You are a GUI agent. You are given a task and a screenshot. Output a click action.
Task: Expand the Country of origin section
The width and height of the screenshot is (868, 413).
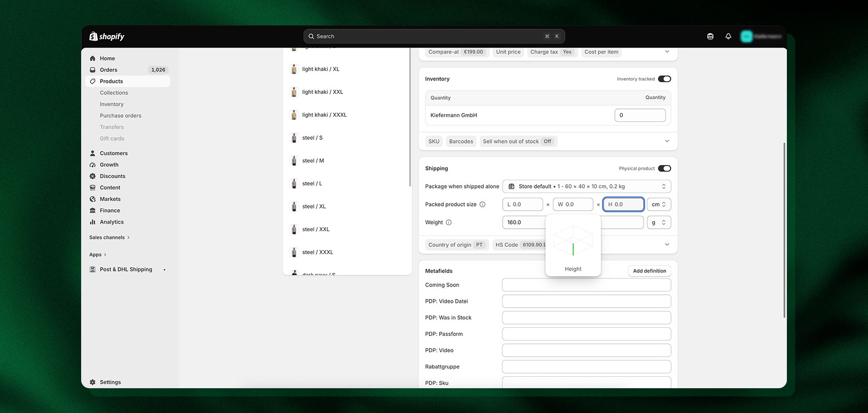pos(667,245)
